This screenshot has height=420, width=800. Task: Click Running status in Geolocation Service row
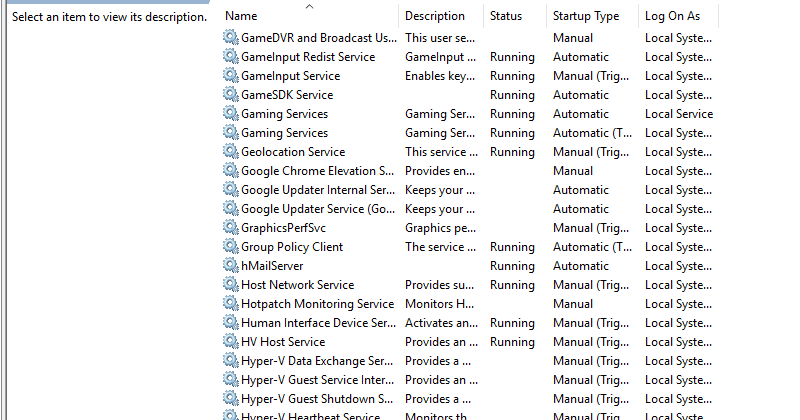pos(512,152)
